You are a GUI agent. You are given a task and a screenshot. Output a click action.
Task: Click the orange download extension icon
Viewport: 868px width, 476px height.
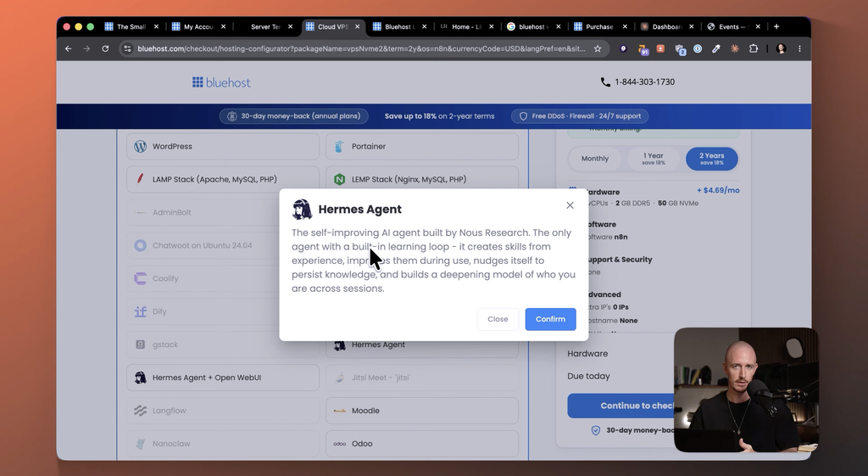tap(660, 48)
